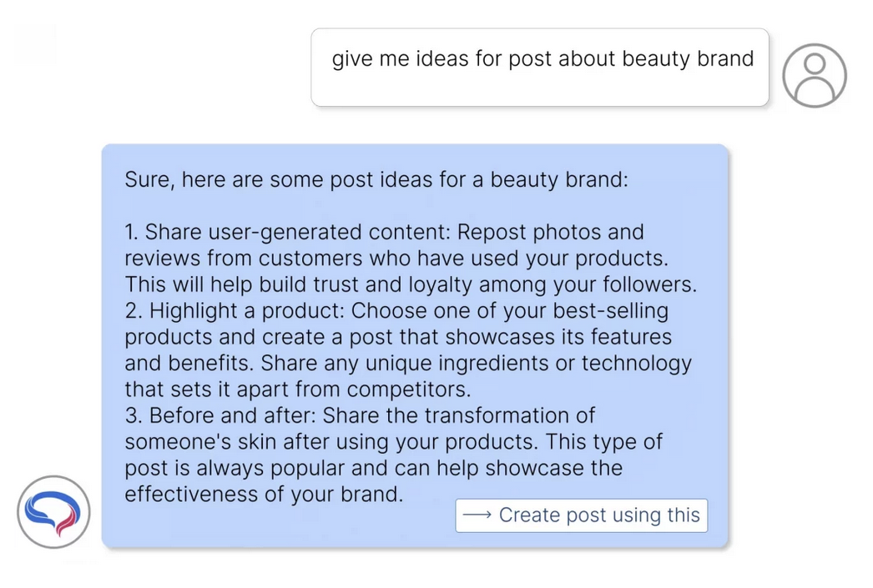Click the chatbot brain logo avatar
The height and width of the screenshot is (588, 873).
point(53,512)
